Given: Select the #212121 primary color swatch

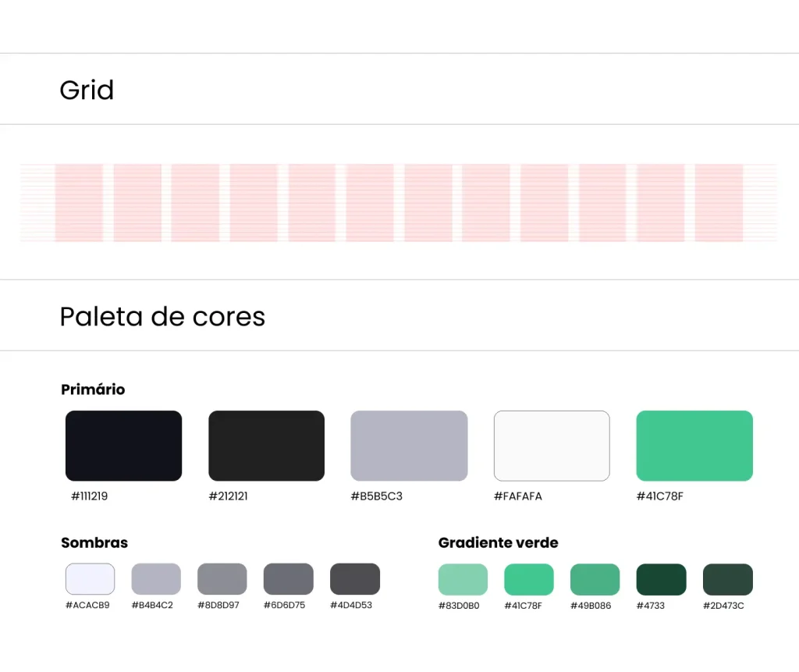Looking at the screenshot, I should pos(266,446).
